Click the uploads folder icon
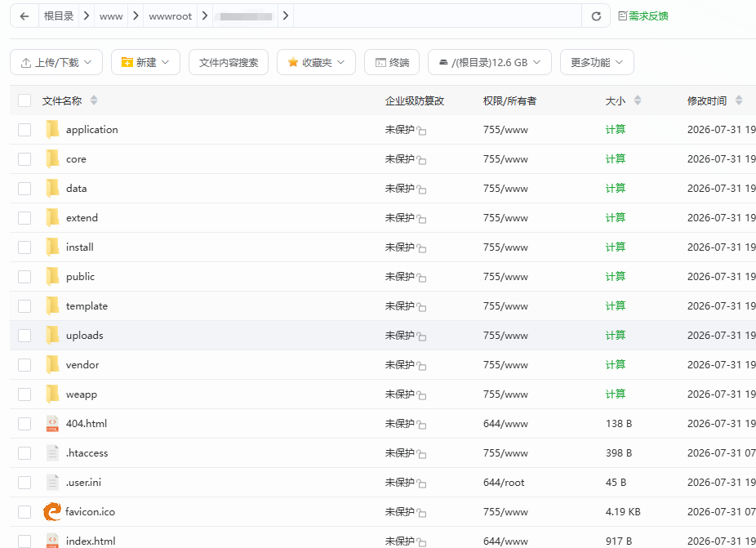Image resolution: width=756 pixels, height=548 pixels. tap(52, 336)
